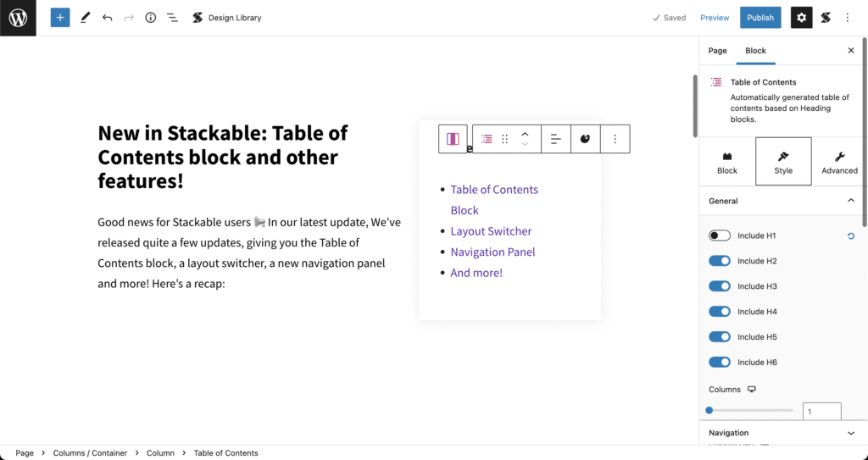Click the Publish button
Viewport: 868px width, 460px height.
760,18
